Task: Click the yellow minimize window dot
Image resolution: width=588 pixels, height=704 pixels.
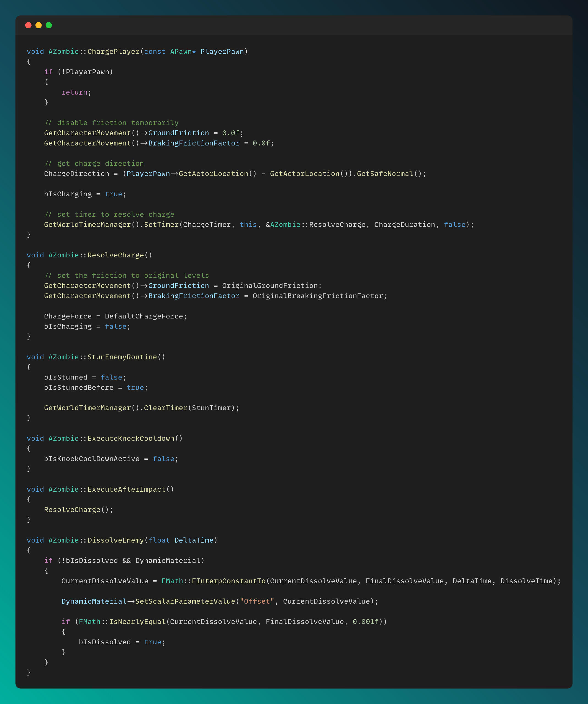Action: pyautogui.click(x=39, y=25)
